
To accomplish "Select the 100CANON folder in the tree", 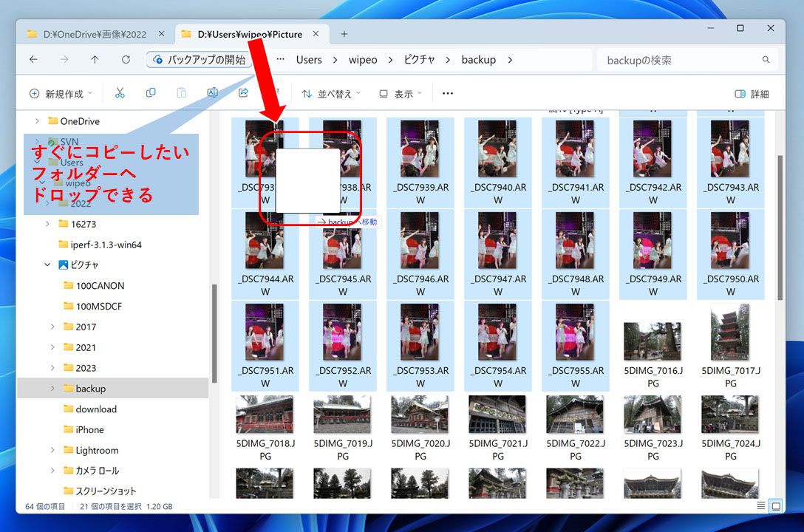I will (100, 285).
